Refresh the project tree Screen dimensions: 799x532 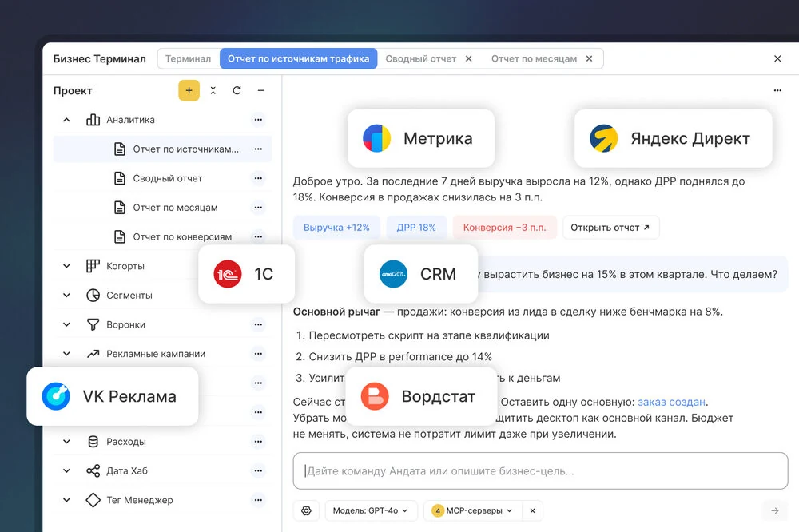click(237, 91)
